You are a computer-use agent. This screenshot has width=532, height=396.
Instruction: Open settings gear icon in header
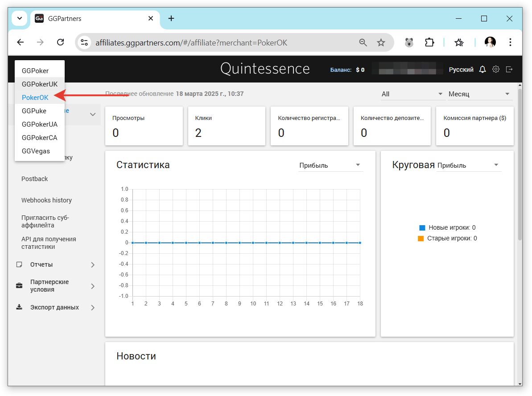tap(496, 69)
